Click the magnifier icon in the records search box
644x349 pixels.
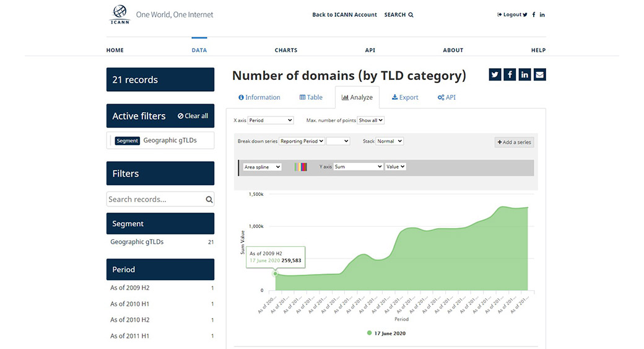pos(209,200)
